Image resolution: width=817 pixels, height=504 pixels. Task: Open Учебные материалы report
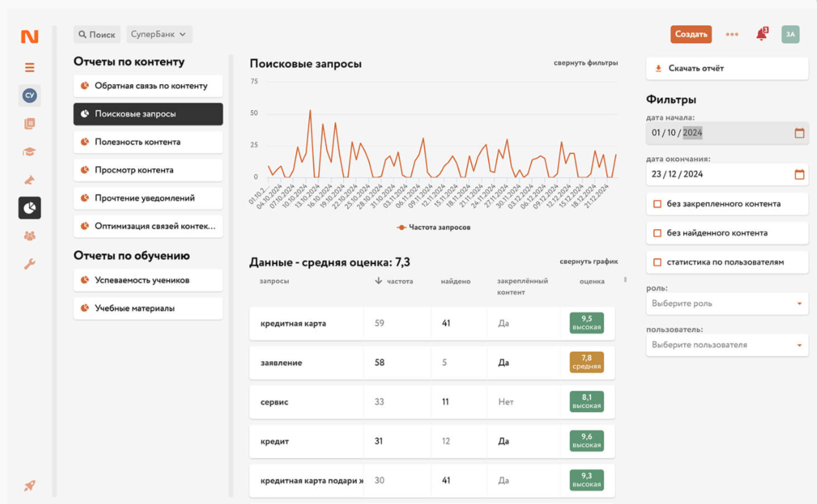(x=148, y=308)
